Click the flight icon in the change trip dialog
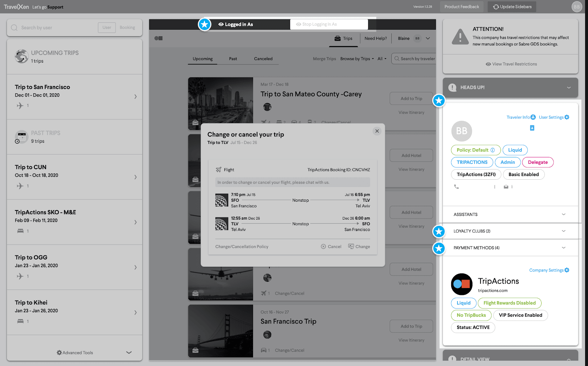The width and height of the screenshot is (588, 366). [219, 170]
